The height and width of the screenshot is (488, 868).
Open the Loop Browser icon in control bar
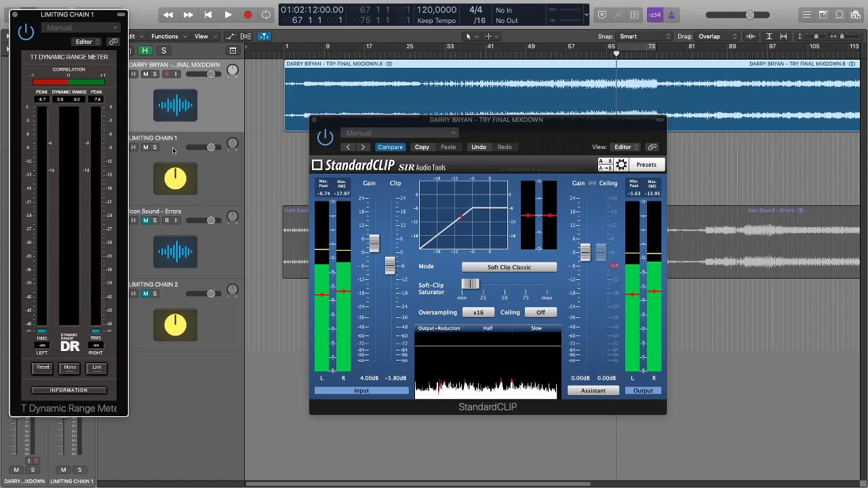[x=840, y=15]
